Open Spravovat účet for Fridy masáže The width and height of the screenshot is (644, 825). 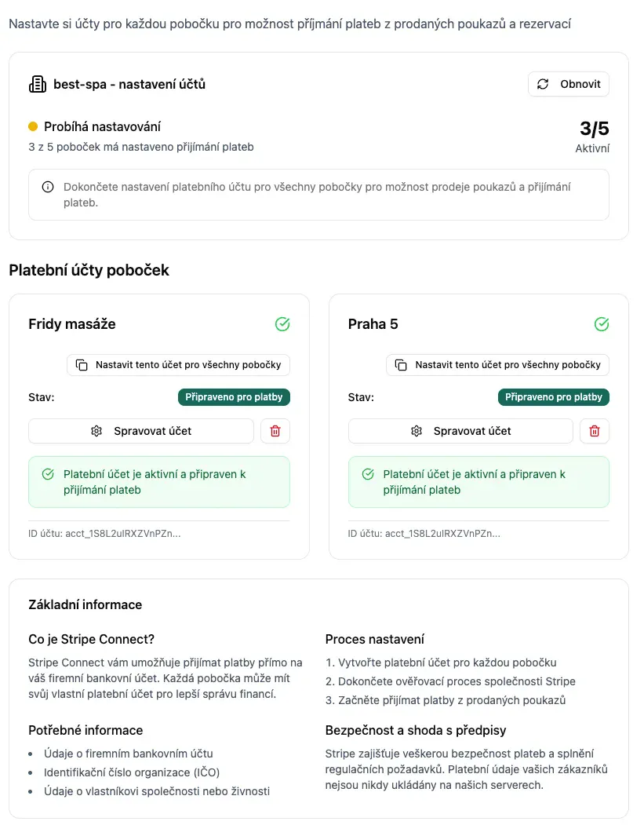pyautogui.click(x=141, y=431)
